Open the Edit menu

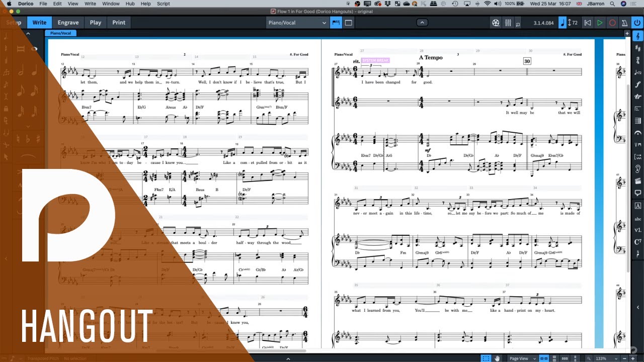point(58,4)
